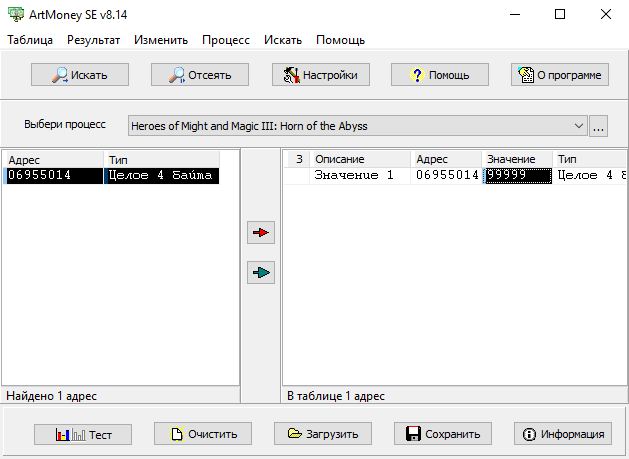Open the Таблица menu

[x=30, y=40]
